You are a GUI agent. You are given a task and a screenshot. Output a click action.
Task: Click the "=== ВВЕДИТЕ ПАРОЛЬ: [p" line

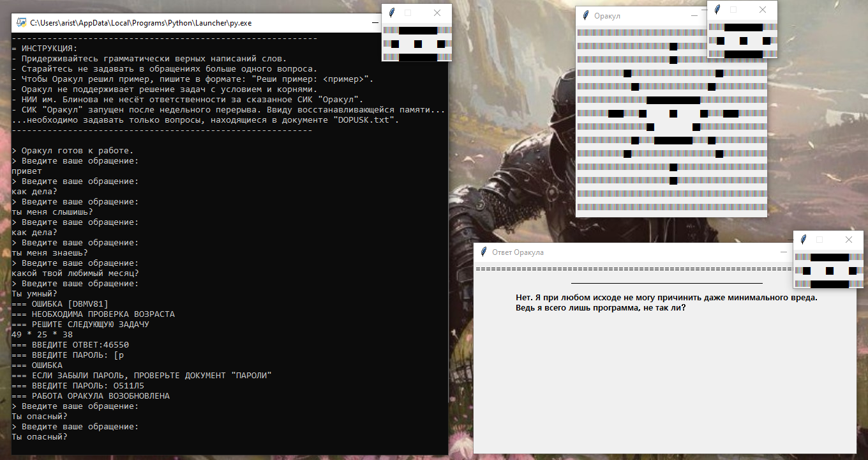[68, 355]
